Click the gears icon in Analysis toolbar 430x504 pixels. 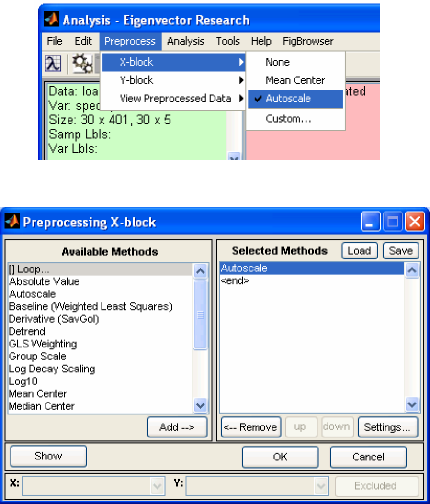[83, 63]
